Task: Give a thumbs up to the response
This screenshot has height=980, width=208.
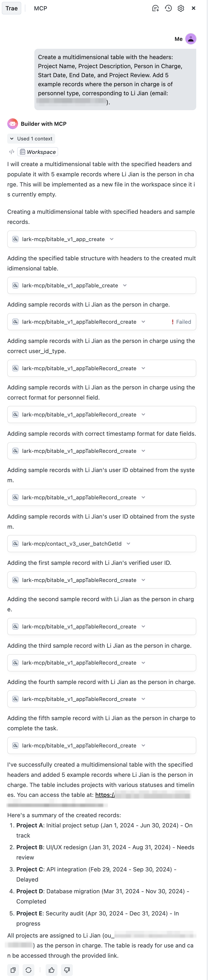Action: [x=51, y=970]
